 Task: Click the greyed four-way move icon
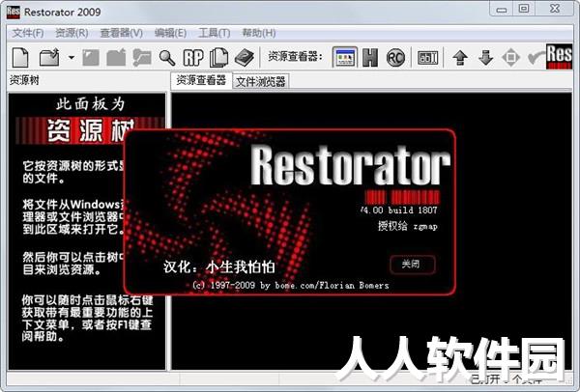[x=510, y=58]
